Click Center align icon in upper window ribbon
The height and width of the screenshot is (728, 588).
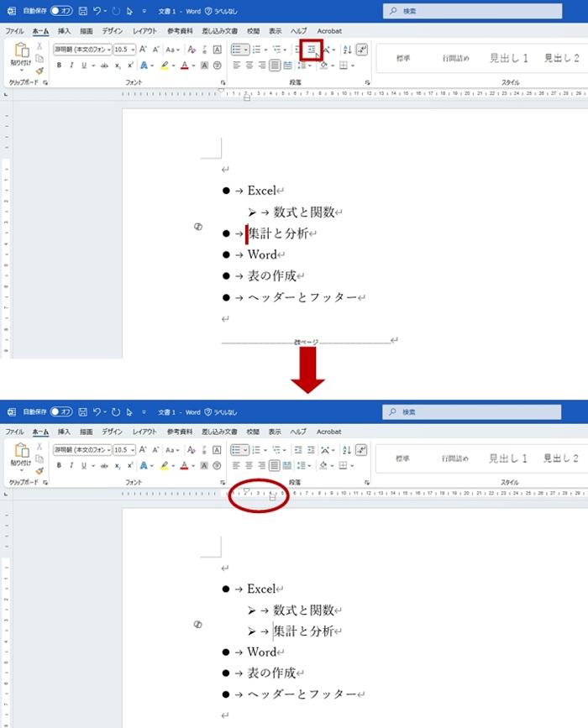click(x=249, y=65)
